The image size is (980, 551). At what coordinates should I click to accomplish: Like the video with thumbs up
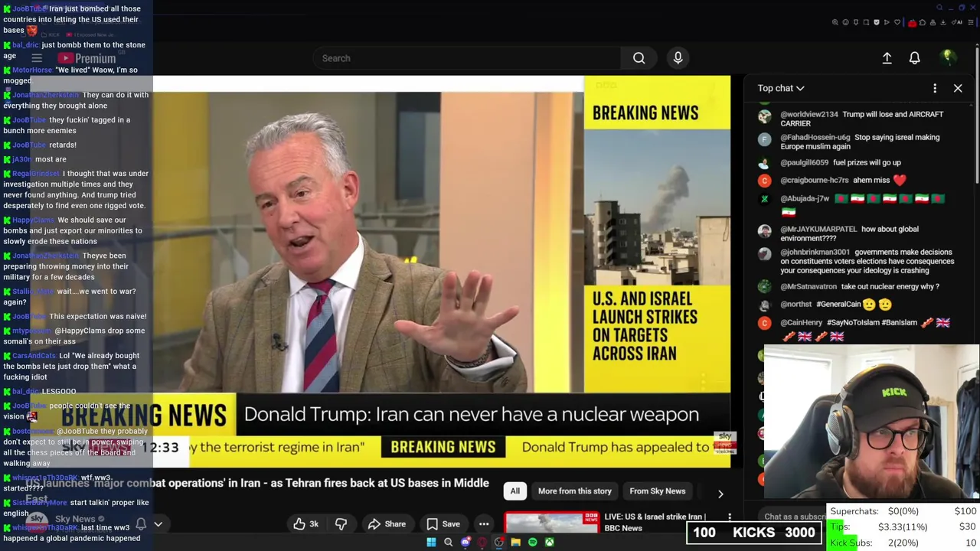pyautogui.click(x=306, y=524)
